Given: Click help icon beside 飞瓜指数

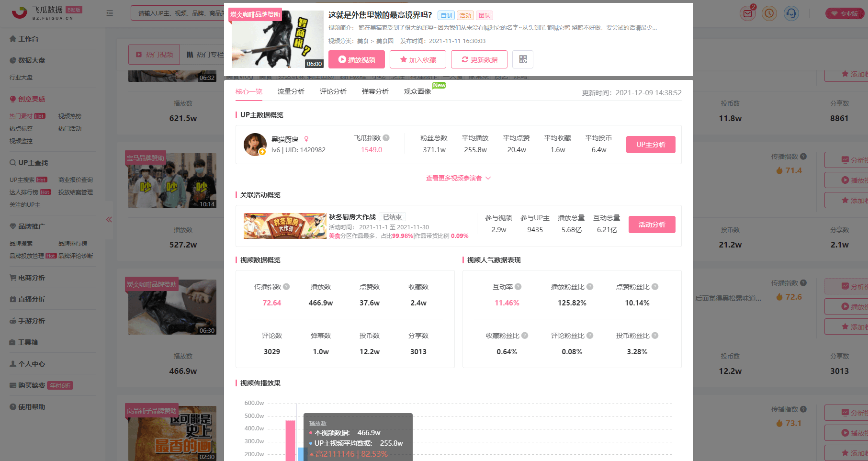Looking at the screenshot, I should [x=386, y=138].
